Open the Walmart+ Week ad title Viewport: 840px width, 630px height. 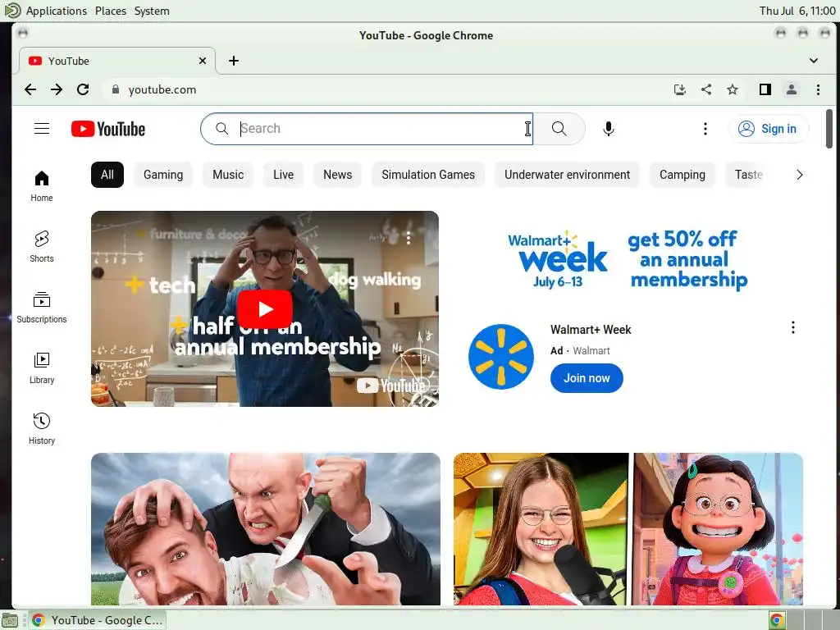591,330
